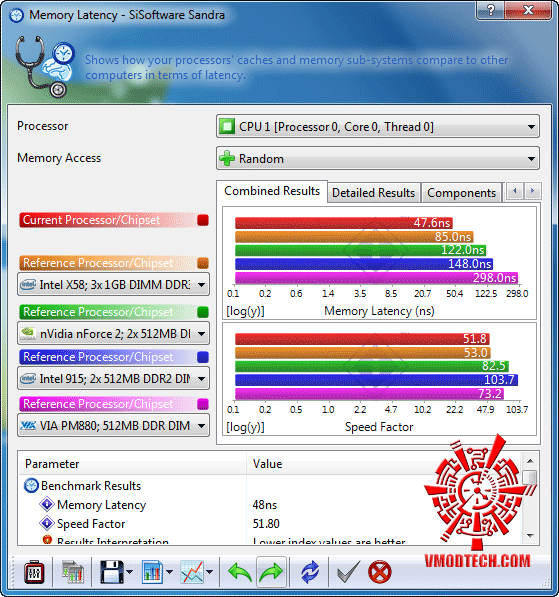Click the results list scrollbar thumb
This screenshot has height=597, width=559.
pyautogui.click(x=530, y=477)
